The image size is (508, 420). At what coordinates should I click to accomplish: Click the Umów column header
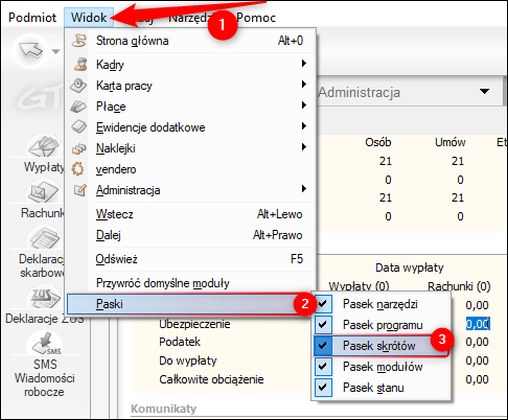[450, 142]
